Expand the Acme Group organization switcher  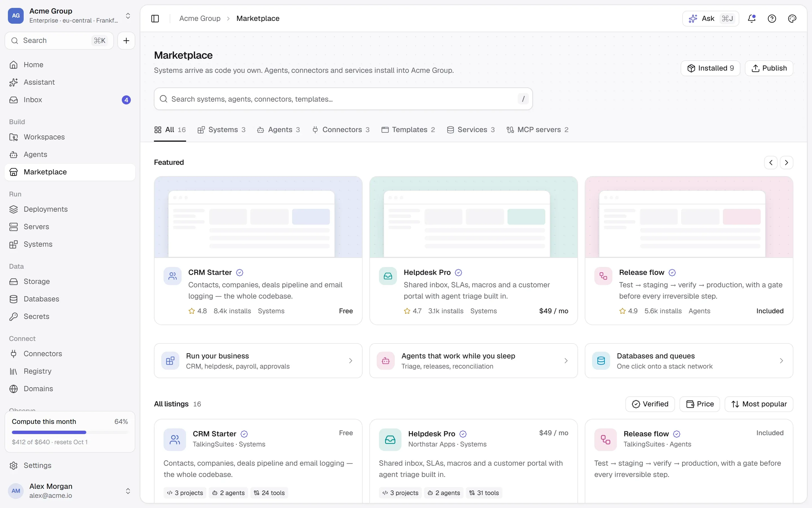point(70,16)
